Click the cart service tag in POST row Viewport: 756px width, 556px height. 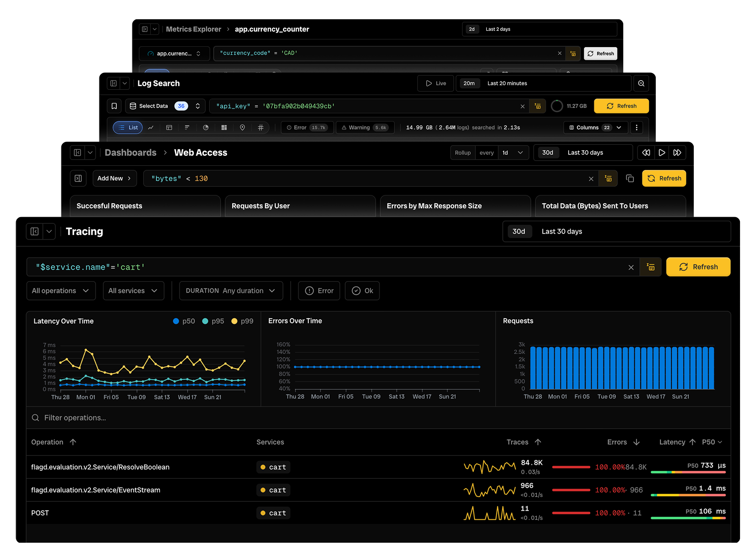(x=273, y=513)
